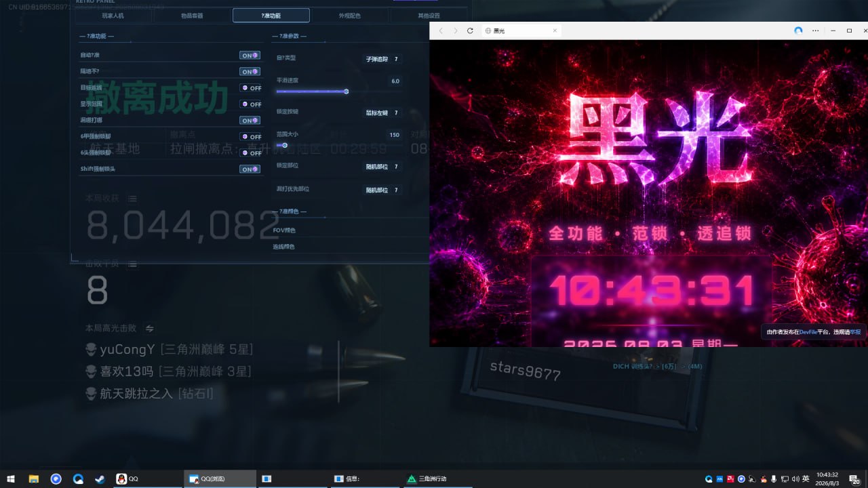Screen dimensions: 868x488
Task: Switch to the 玩家人机 tab
Action: click(113, 16)
